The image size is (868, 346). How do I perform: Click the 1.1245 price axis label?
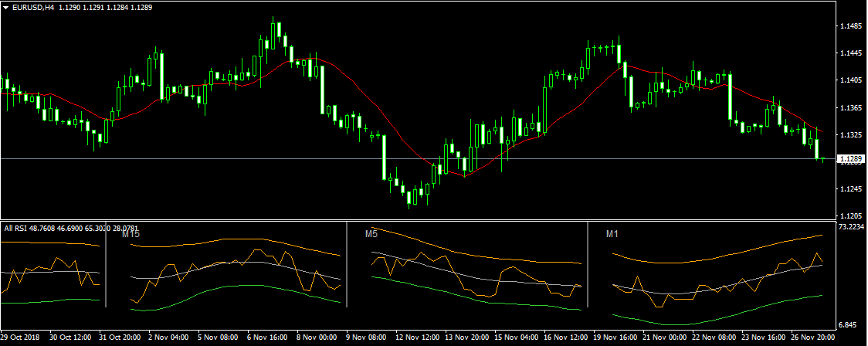[x=849, y=189]
